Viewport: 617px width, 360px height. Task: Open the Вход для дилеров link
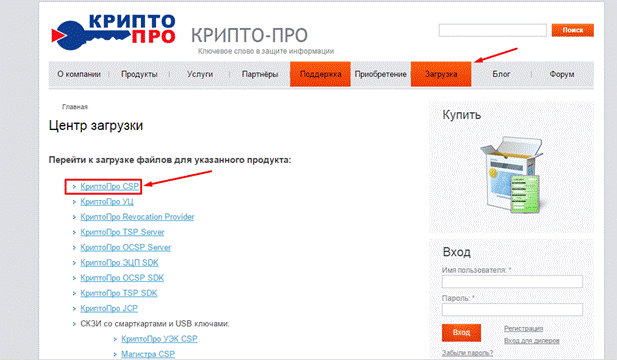pyautogui.click(x=532, y=341)
